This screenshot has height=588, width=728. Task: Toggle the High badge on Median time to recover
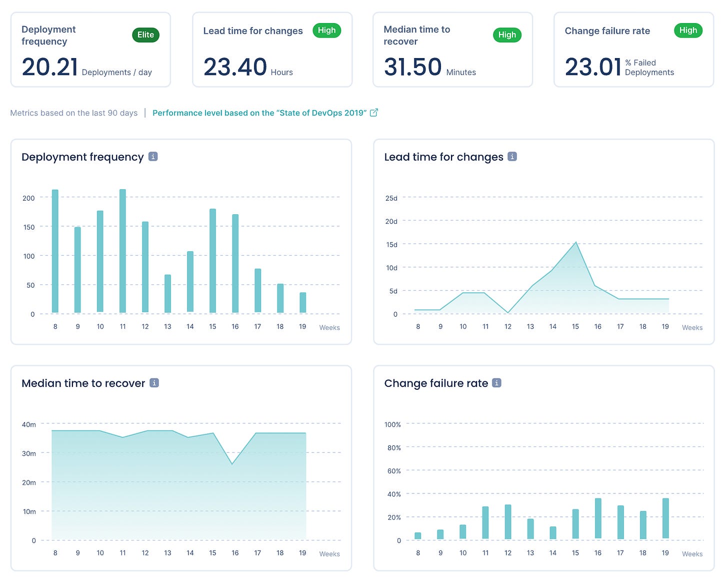click(507, 35)
